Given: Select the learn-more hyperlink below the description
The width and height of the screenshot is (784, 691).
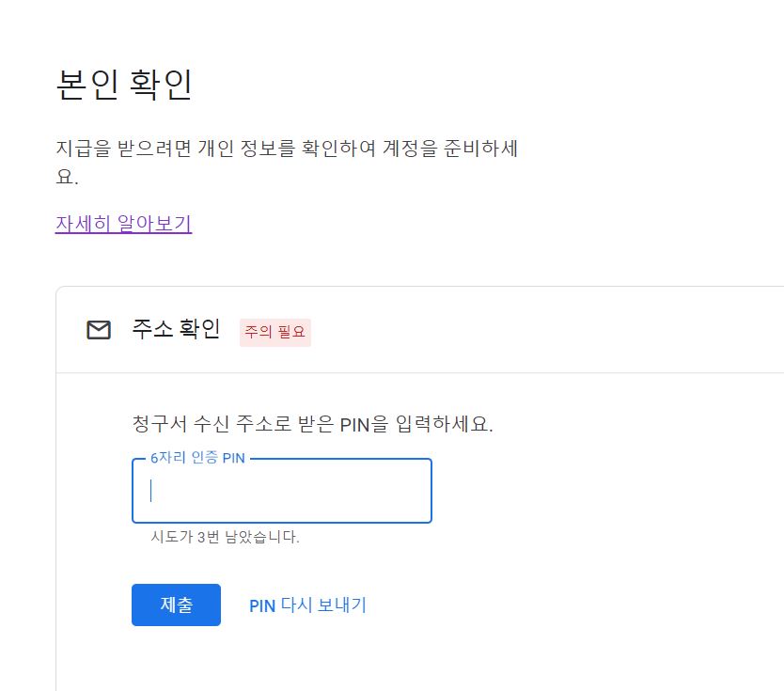Looking at the screenshot, I should point(122,223).
